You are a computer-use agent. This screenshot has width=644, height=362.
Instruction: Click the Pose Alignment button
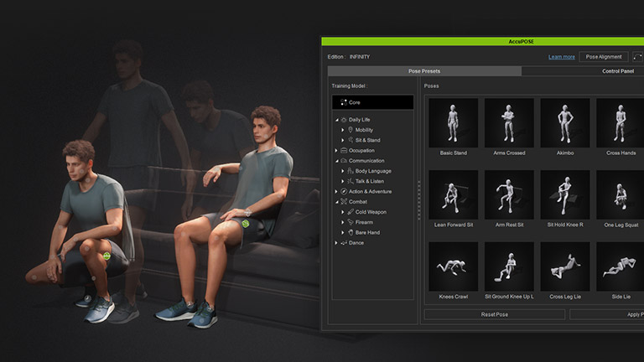(604, 57)
